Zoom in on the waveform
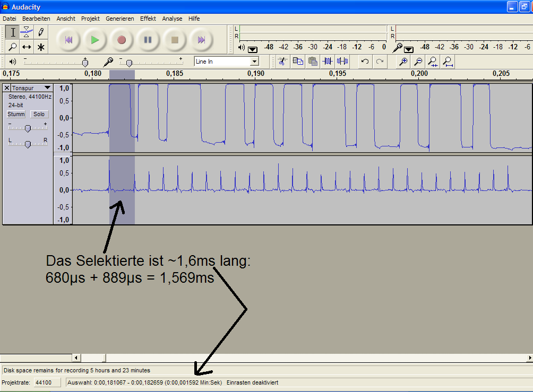The height and width of the screenshot is (392, 533). click(403, 62)
